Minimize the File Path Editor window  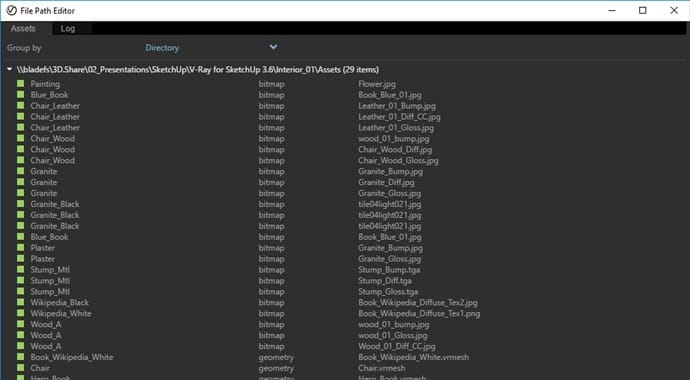[x=612, y=10]
